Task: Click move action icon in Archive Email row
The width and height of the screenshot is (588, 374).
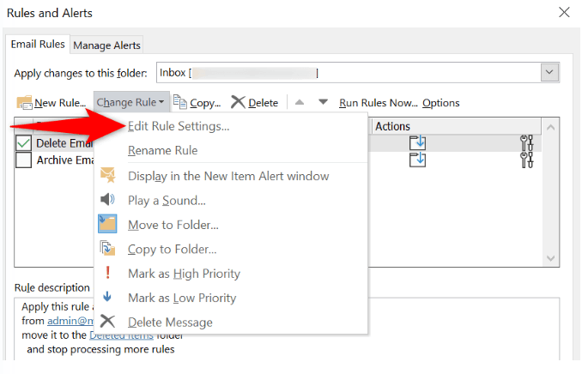Action: click(x=417, y=160)
